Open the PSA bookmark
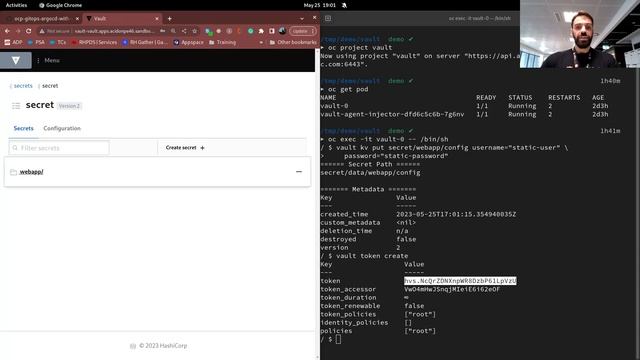 36,42
